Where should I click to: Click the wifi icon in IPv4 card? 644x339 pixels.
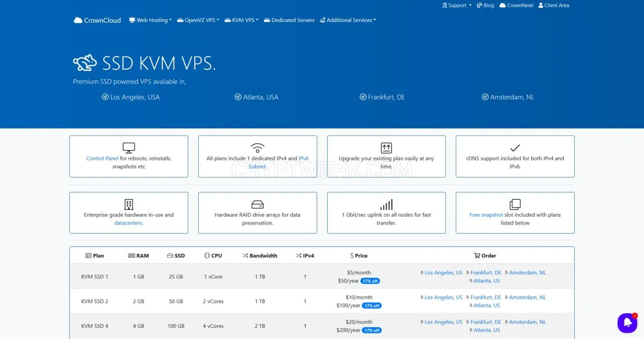(258, 148)
